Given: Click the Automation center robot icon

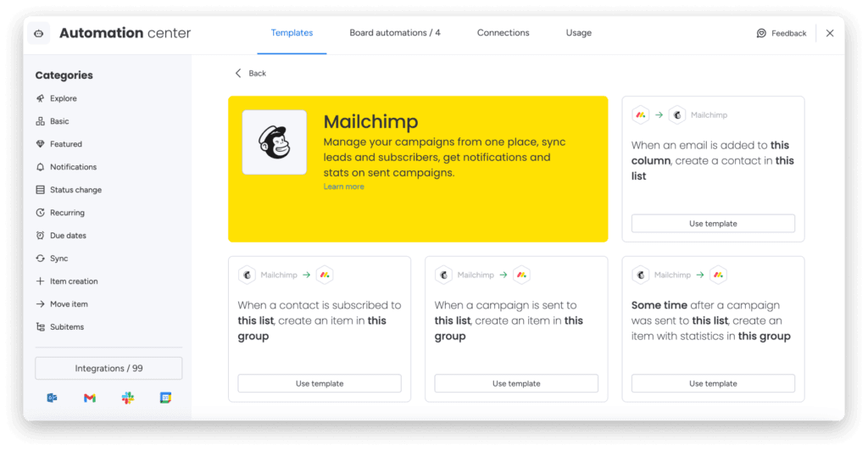Looking at the screenshot, I should (x=39, y=33).
